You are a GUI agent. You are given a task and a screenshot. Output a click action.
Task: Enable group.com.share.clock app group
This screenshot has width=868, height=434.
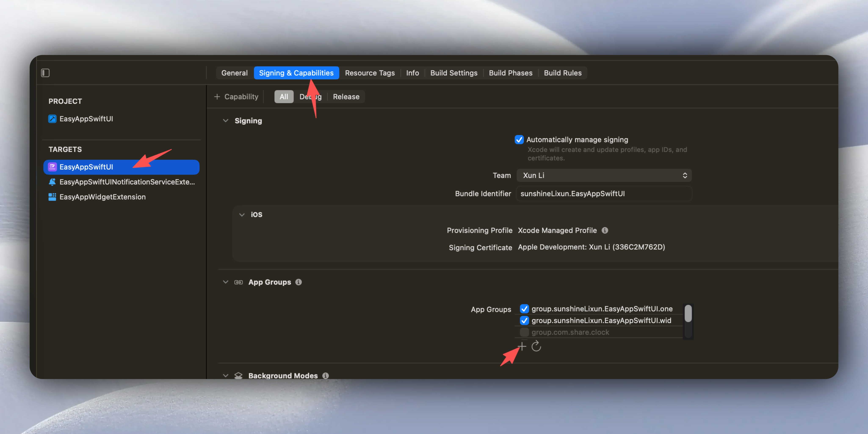coord(524,332)
